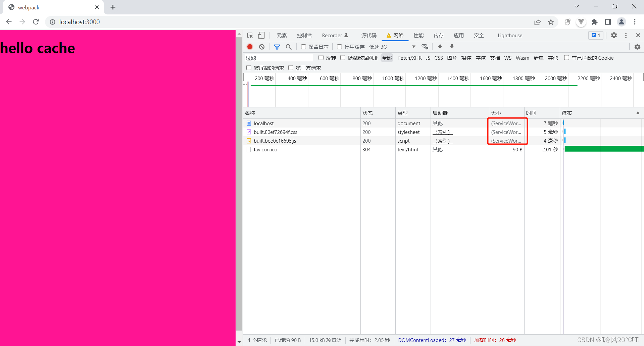Image resolution: width=644 pixels, height=346 pixels.
Task: Export HAR file via download icon
Action: (x=452, y=47)
